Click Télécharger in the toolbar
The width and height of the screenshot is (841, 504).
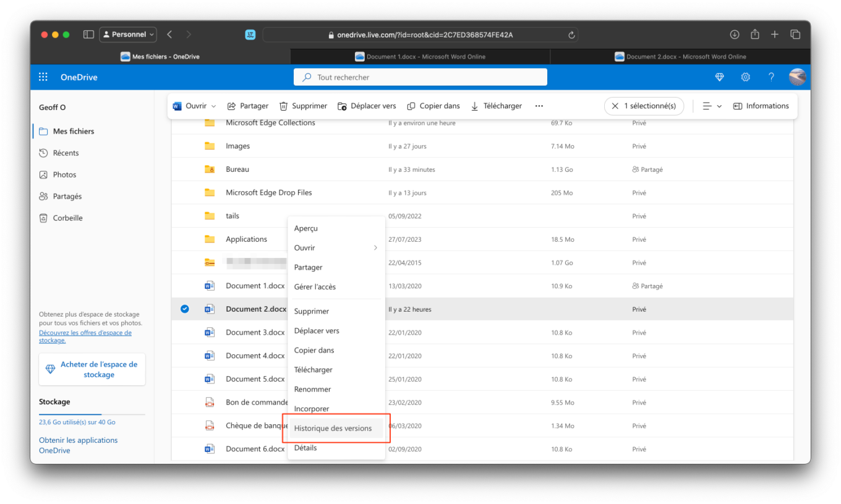click(x=497, y=106)
